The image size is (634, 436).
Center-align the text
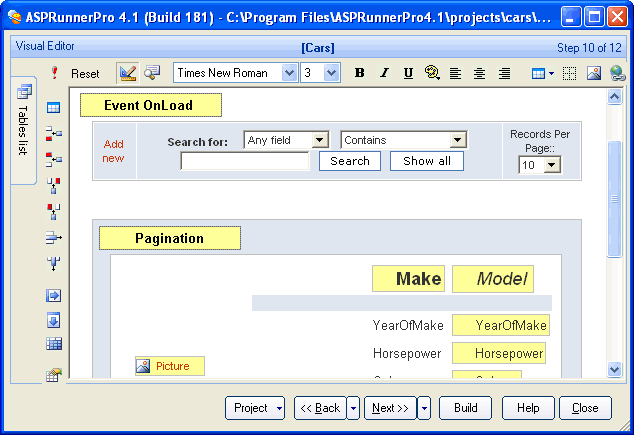(x=480, y=74)
